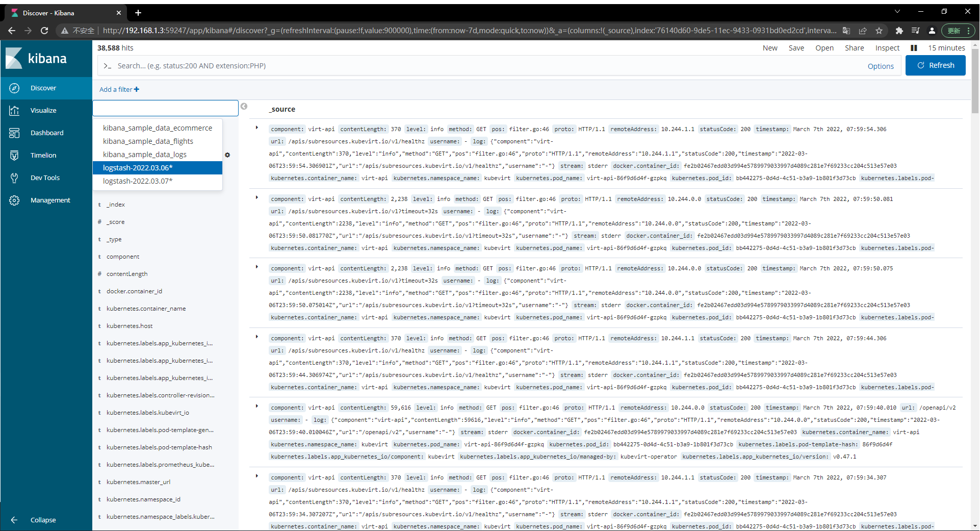Screen dimensions: 980x531
Task: Open the Dashboard icon in sidebar
Action: pos(14,133)
